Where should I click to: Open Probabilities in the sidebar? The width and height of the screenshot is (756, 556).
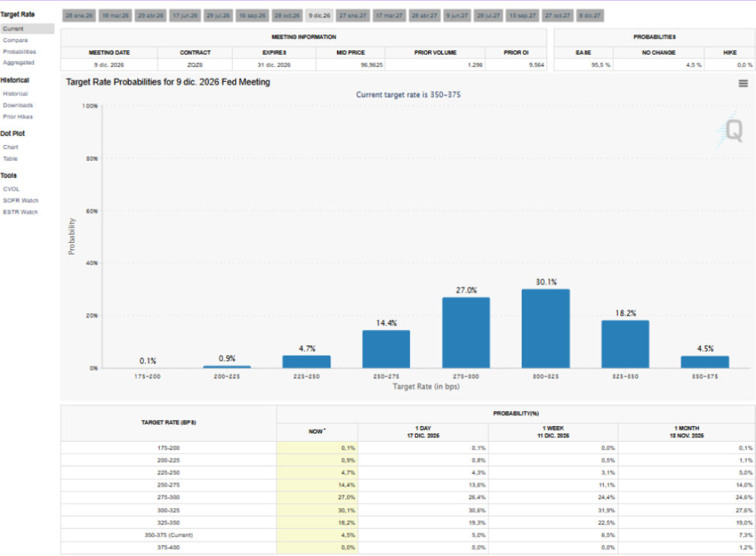coord(20,51)
